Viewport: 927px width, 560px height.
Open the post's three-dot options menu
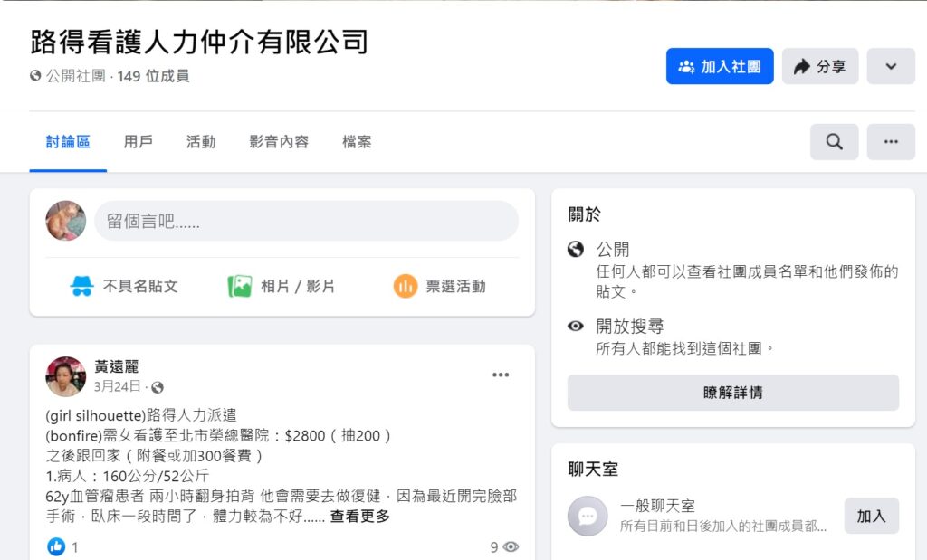(x=500, y=375)
